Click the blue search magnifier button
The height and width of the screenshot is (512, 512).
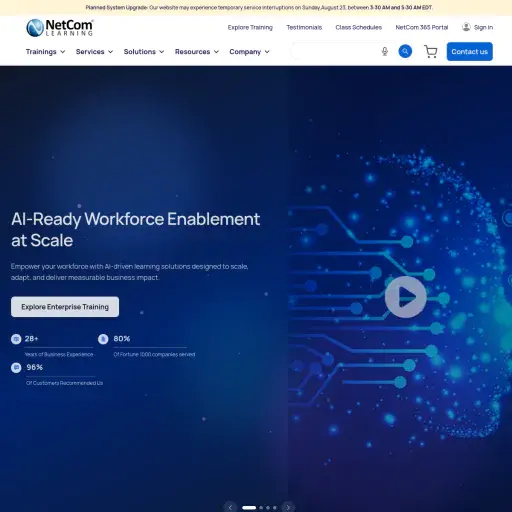point(405,51)
